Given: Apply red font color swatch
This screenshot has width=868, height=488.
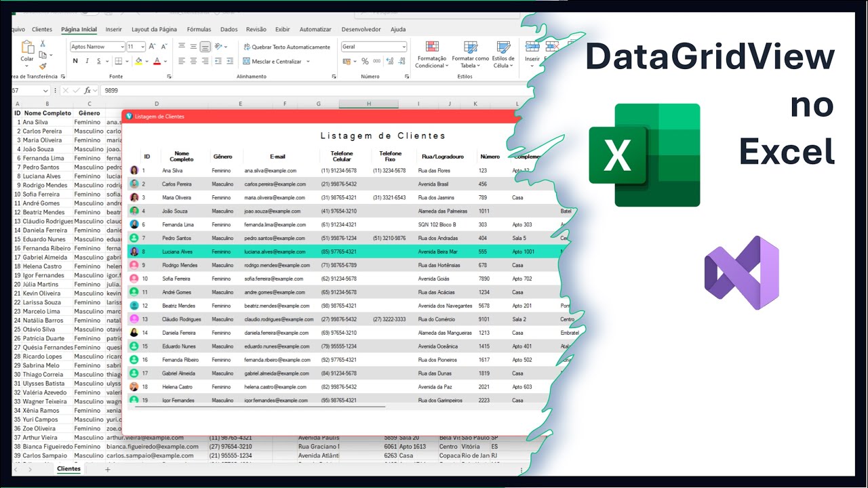Looking at the screenshot, I should [157, 61].
